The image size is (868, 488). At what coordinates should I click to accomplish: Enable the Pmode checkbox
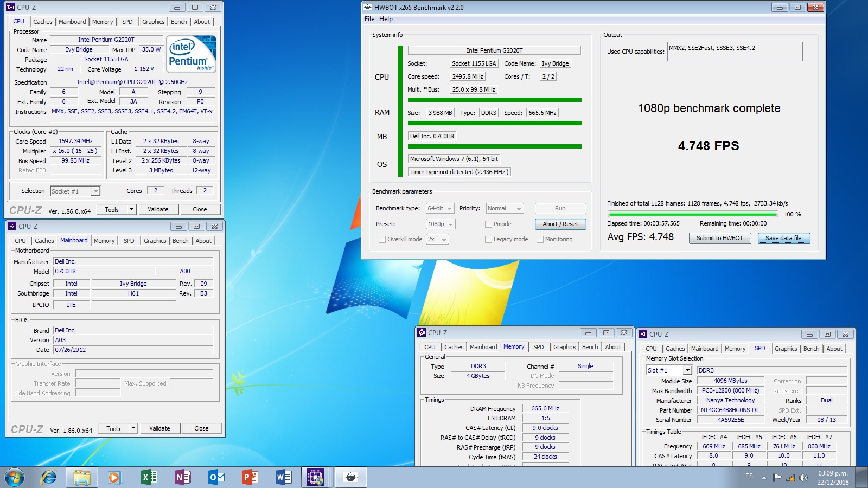pos(488,224)
